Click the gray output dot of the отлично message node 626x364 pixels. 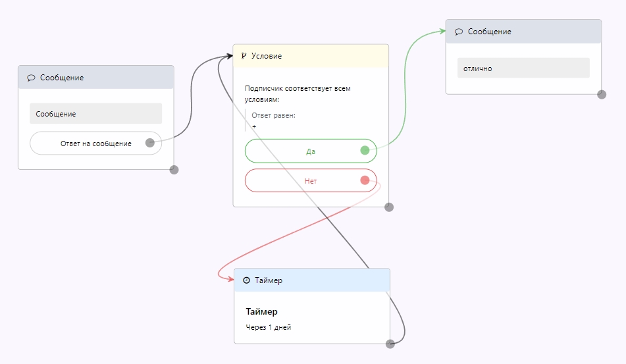pos(602,94)
